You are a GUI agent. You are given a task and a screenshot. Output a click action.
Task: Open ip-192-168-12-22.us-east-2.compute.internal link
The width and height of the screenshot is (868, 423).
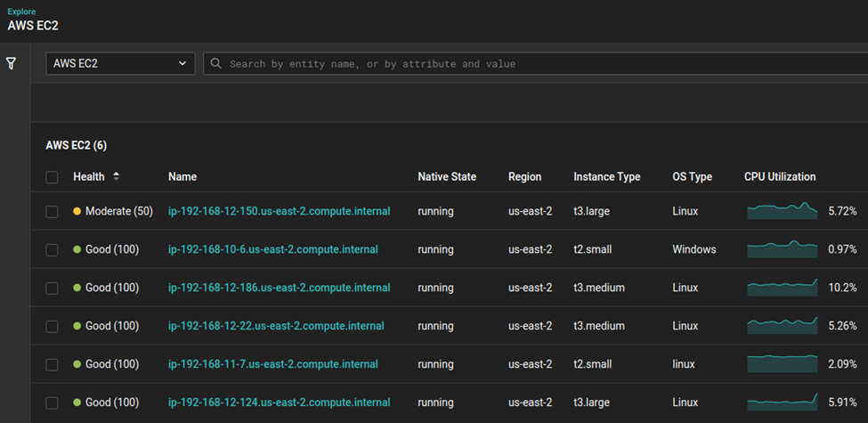click(276, 326)
